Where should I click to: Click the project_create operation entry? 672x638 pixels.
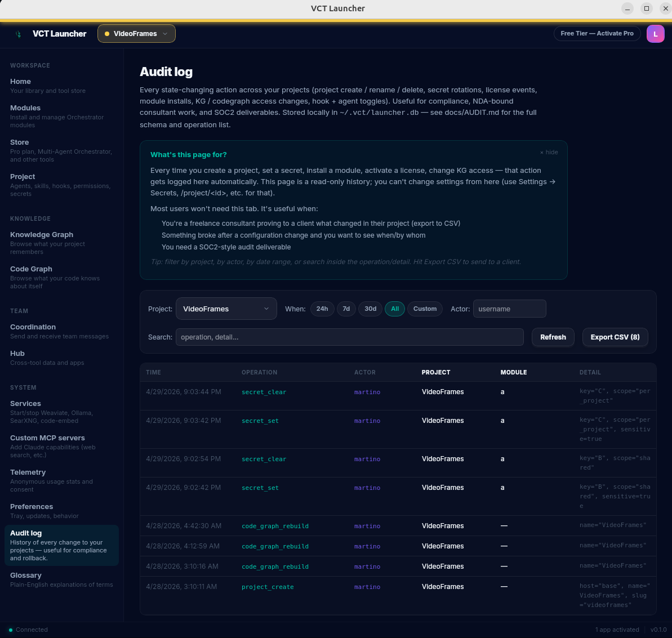(x=268, y=587)
